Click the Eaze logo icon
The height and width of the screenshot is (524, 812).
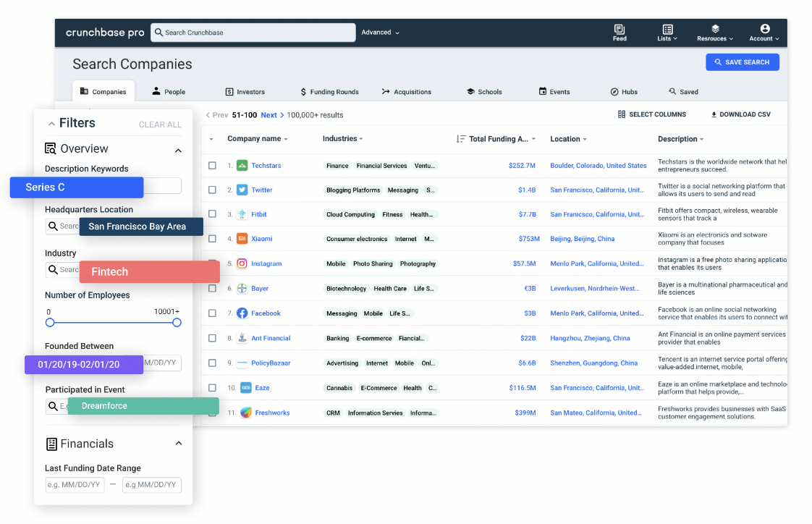(246, 388)
